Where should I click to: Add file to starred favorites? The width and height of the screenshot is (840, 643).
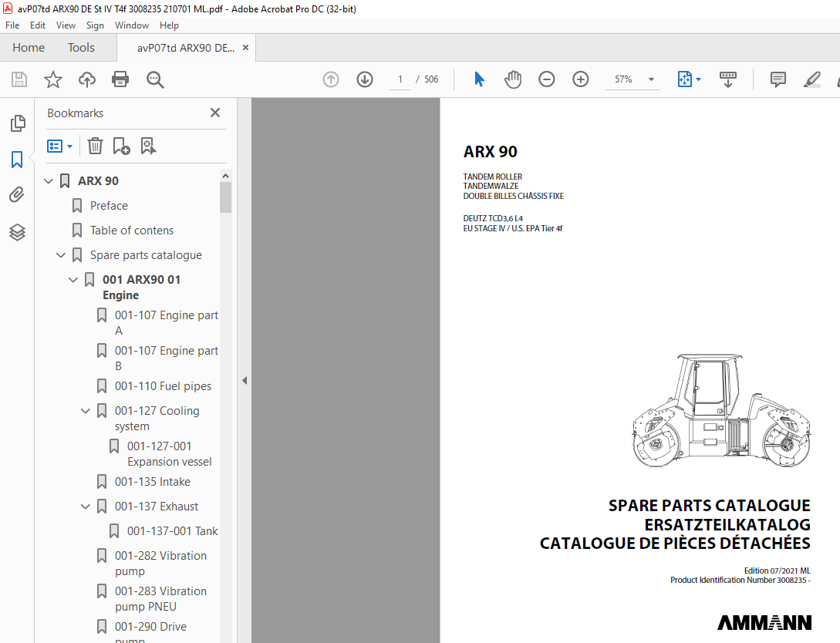coord(53,79)
